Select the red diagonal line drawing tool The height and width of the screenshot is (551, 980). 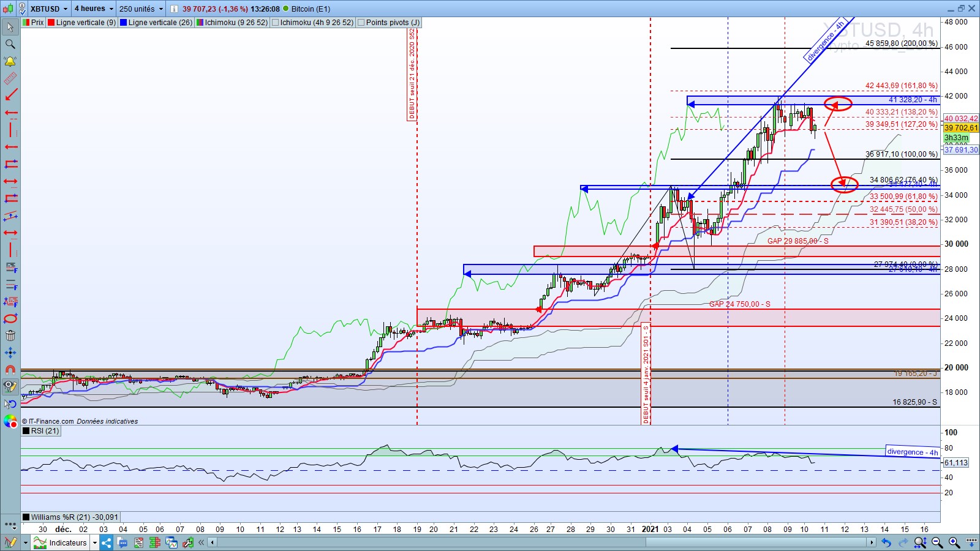click(10, 96)
